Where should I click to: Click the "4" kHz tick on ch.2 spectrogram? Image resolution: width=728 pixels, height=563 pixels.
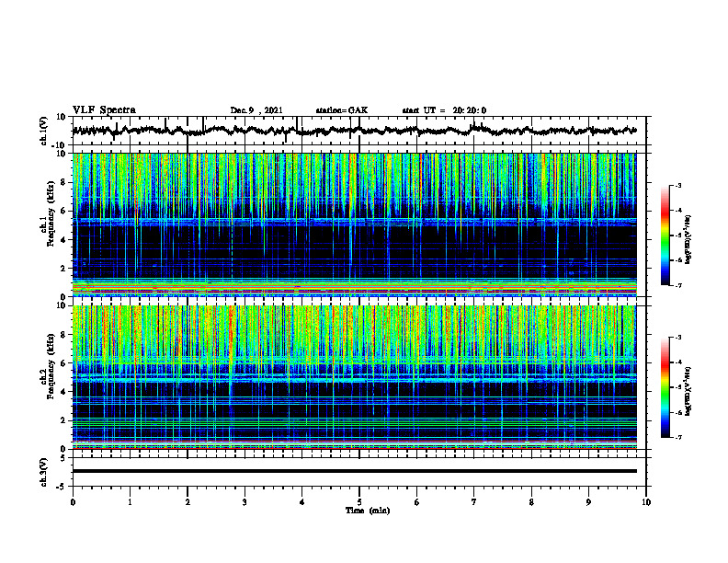click(x=63, y=392)
